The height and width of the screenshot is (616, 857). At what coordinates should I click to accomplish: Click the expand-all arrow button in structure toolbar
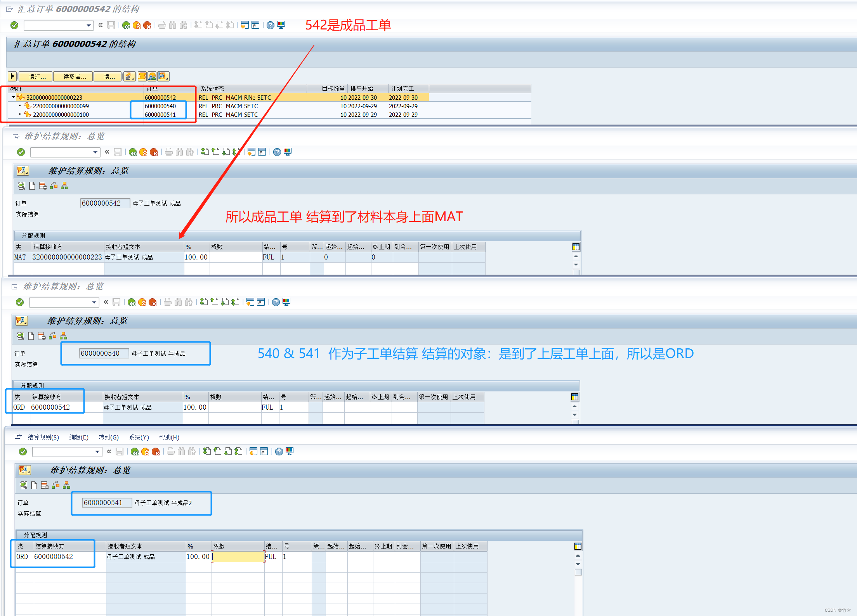point(12,76)
